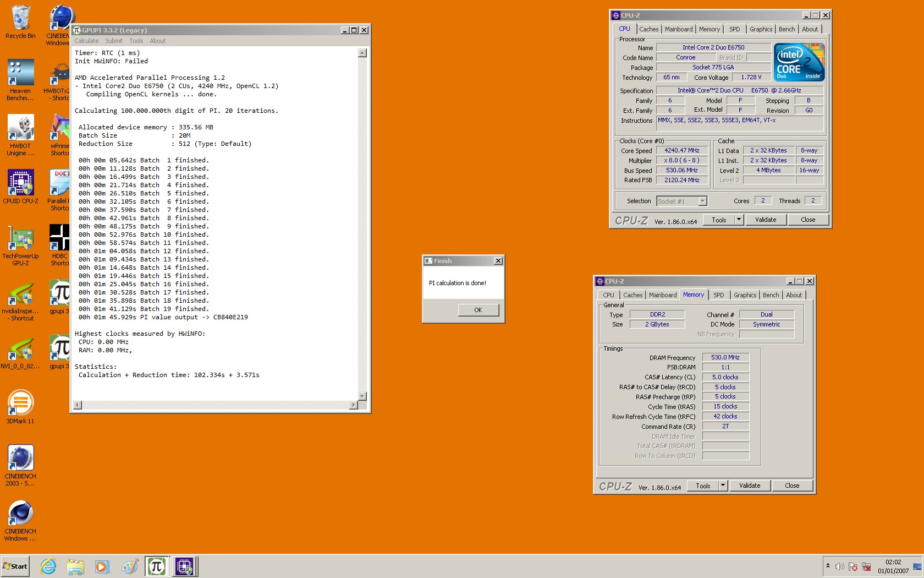924x578 pixels.
Task: Open Mainboard tab in bottom CPU-Z
Action: [663, 295]
